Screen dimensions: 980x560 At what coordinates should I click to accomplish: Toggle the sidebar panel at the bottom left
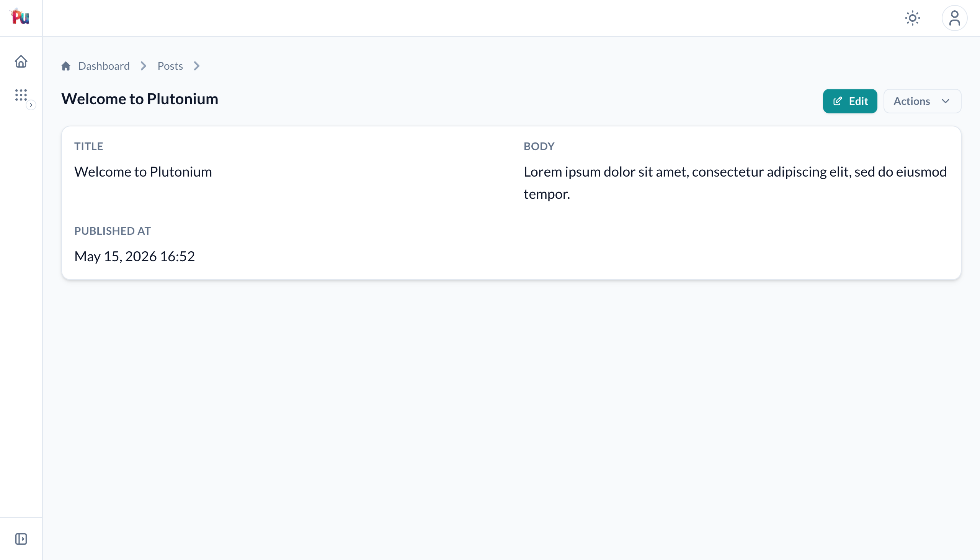tap(21, 539)
